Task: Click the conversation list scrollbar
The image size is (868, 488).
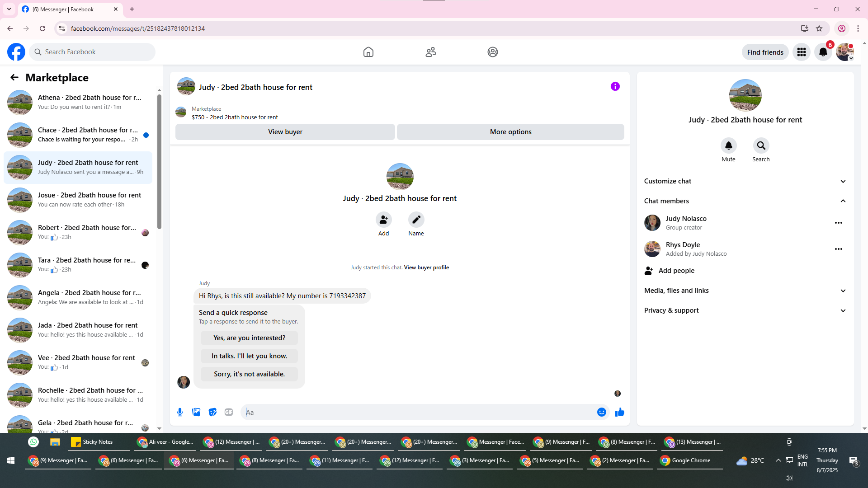Action: click(159, 163)
